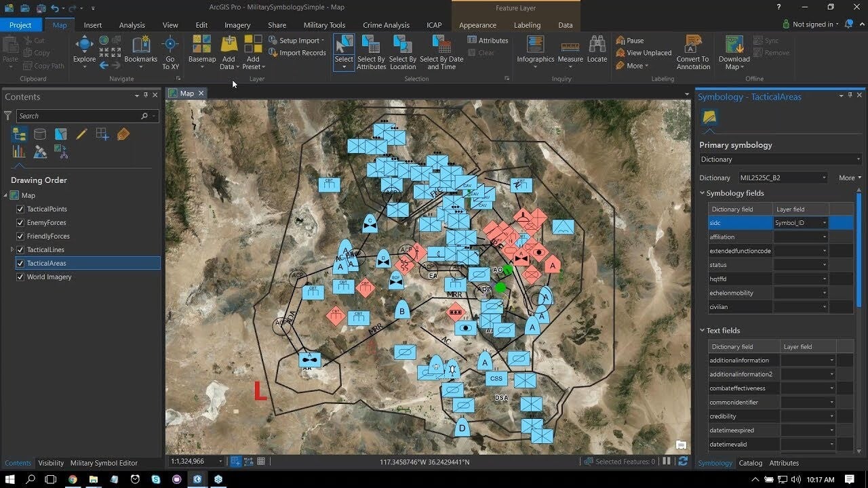
Task: Open the Attributes button in Selection group
Action: pos(488,41)
